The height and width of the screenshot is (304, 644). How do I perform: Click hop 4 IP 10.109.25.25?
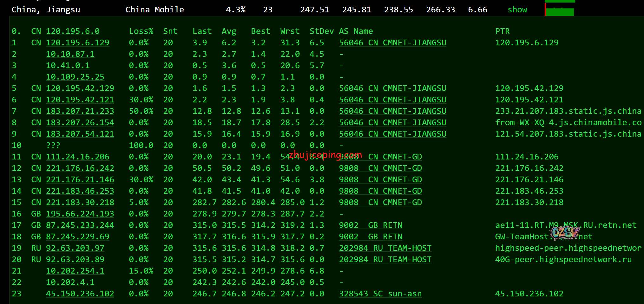pyautogui.click(x=75, y=77)
